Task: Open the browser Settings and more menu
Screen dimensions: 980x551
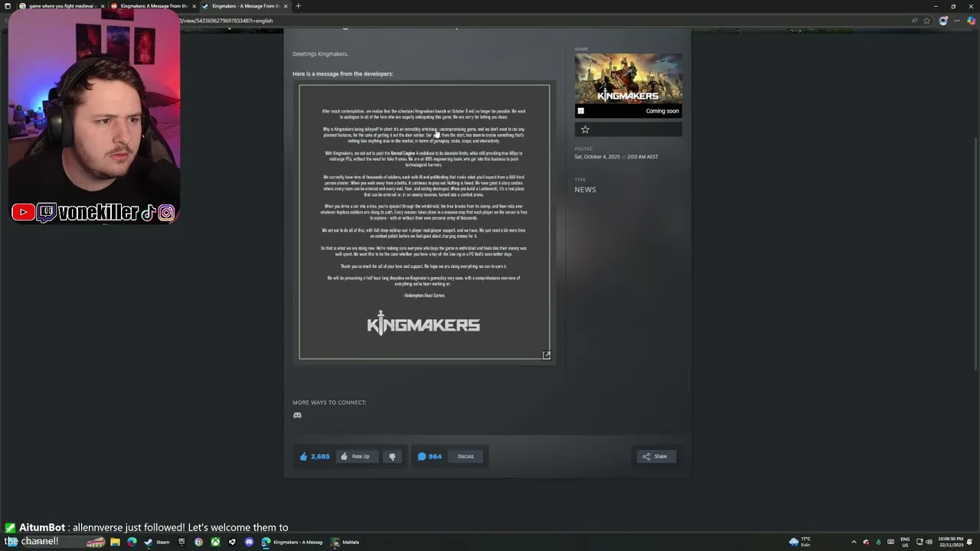Action: (x=957, y=21)
